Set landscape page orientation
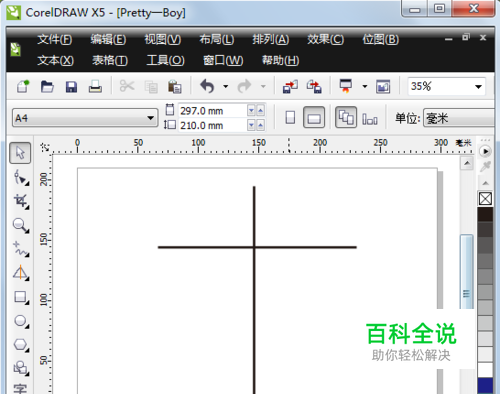The image size is (500, 394). pos(314,118)
